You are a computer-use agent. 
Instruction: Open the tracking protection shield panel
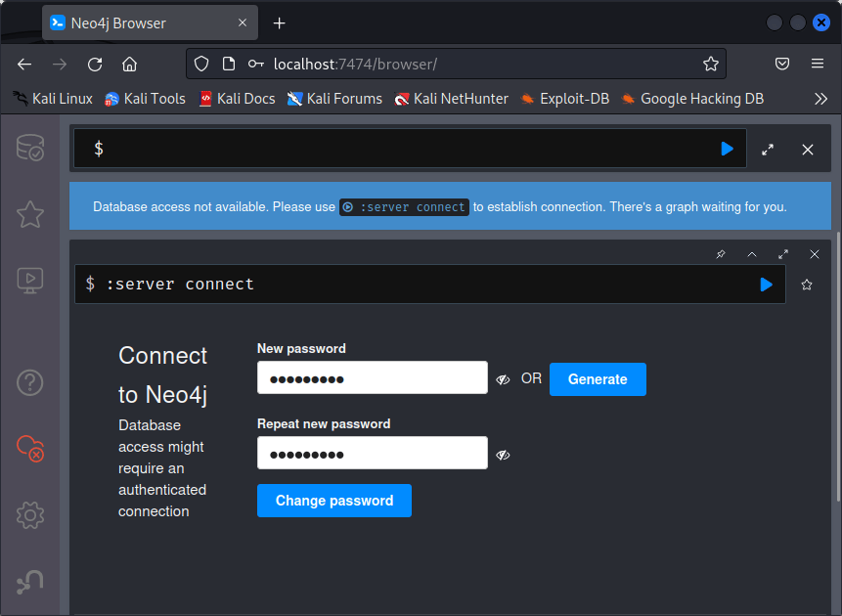click(x=201, y=63)
